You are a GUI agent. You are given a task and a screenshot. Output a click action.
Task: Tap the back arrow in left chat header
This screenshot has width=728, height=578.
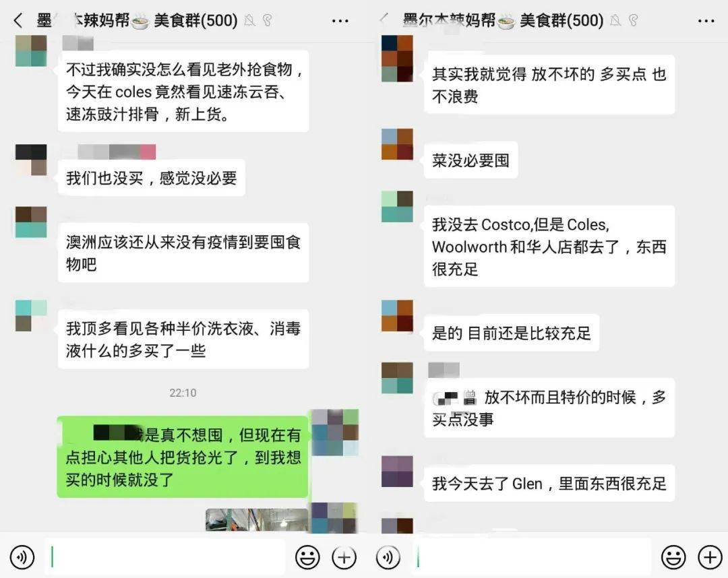[x=18, y=20]
